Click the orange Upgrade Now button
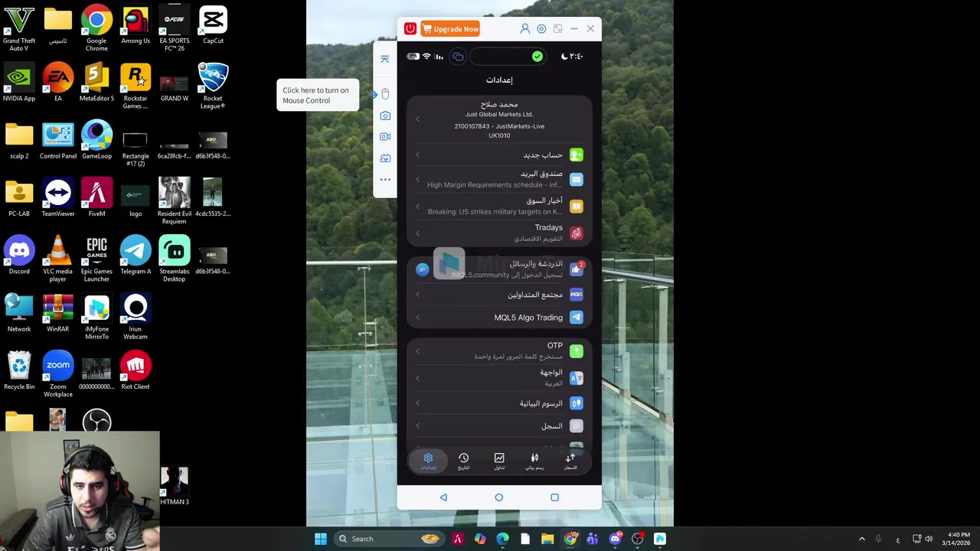The width and height of the screenshot is (980, 551). pyautogui.click(x=450, y=29)
